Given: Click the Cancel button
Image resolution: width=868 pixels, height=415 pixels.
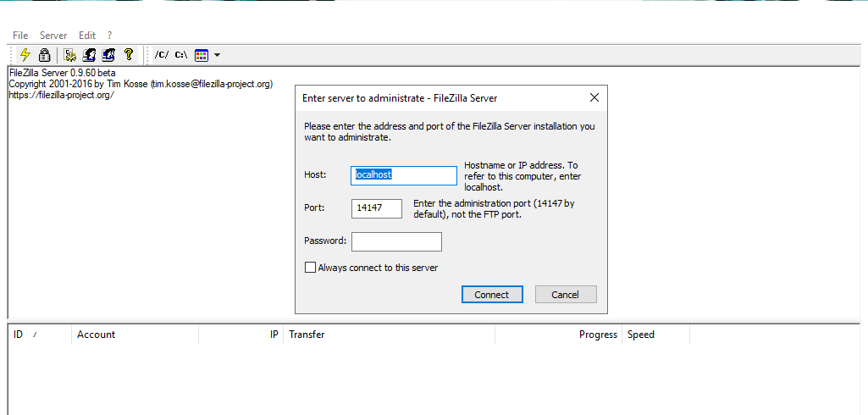Looking at the screenshot, I should [566, 295].
